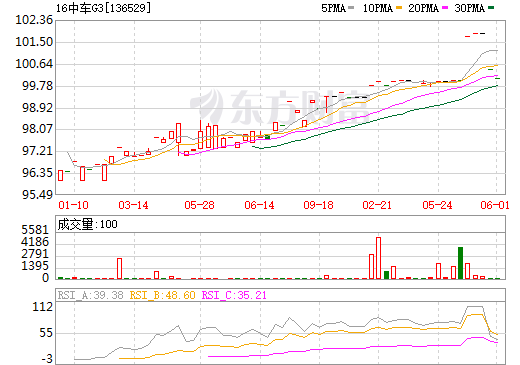Click the 03-14 date axis label
The image size is (520, 365).
pos(133,205)
